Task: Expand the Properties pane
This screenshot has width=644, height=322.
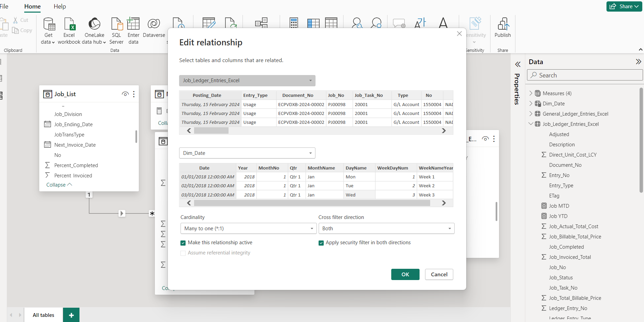Action: [518, 64]
